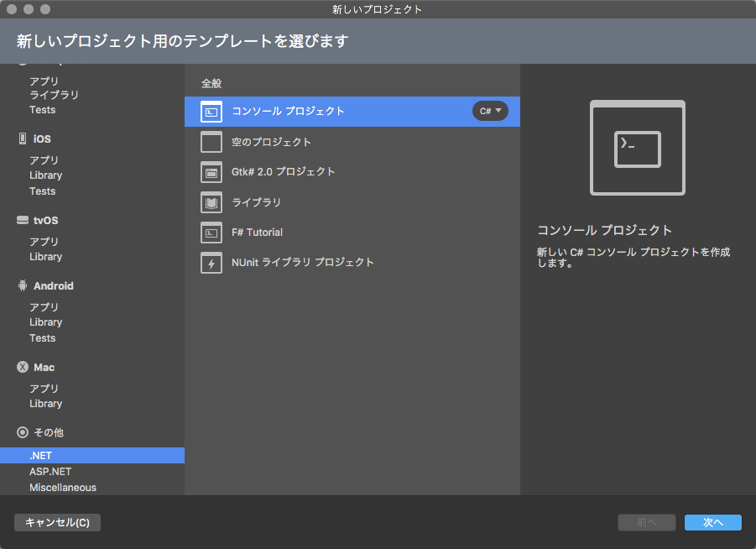
Task: Click the その他 section heading
Action: [x=48, y=432]
